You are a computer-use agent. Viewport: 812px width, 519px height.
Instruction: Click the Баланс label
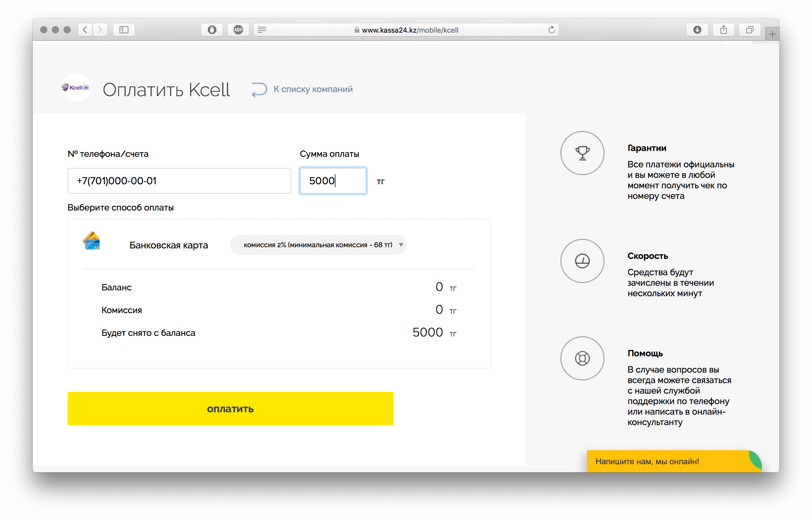tap(116, 287)
